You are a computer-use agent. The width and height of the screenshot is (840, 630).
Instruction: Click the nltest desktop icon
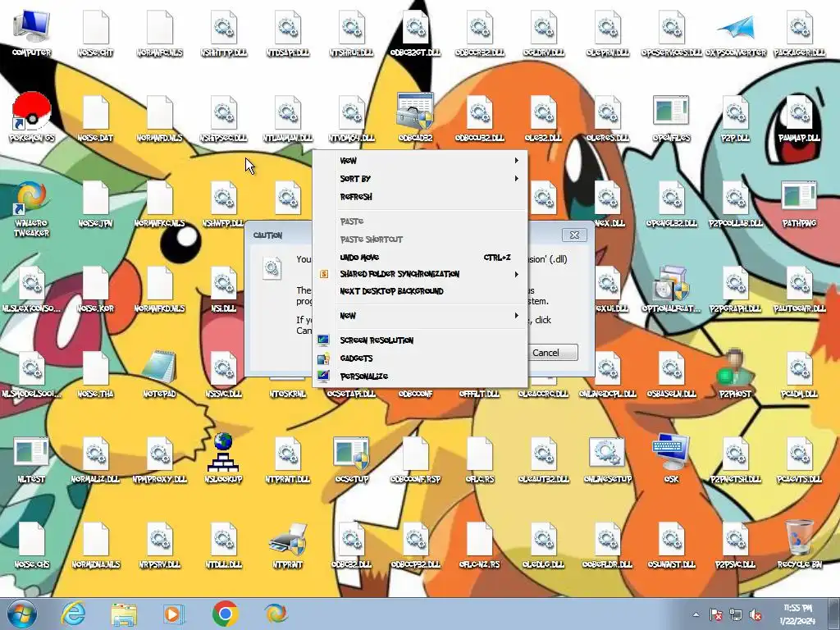[x=31, y=459]
